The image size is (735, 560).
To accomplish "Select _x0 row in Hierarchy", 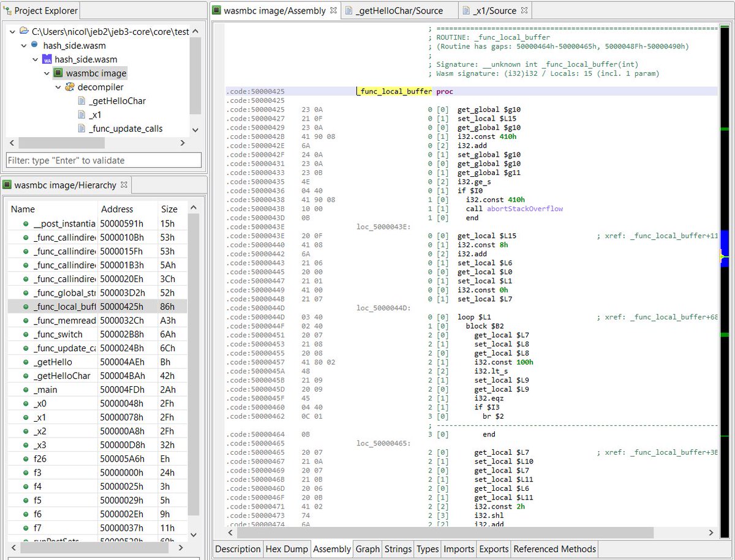I will (98, 403).
